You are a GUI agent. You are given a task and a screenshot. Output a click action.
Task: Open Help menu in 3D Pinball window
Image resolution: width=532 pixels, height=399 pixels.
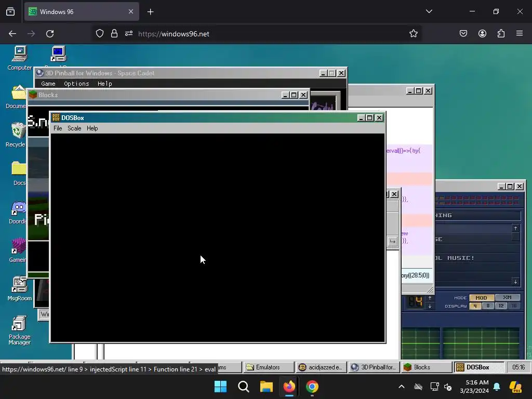105,84
